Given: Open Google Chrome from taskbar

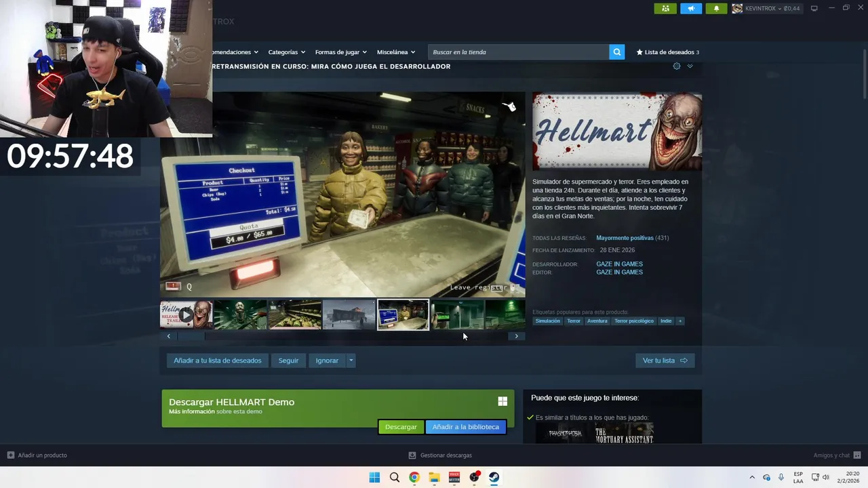Looking at the screenshot, I should click(414, 477).
